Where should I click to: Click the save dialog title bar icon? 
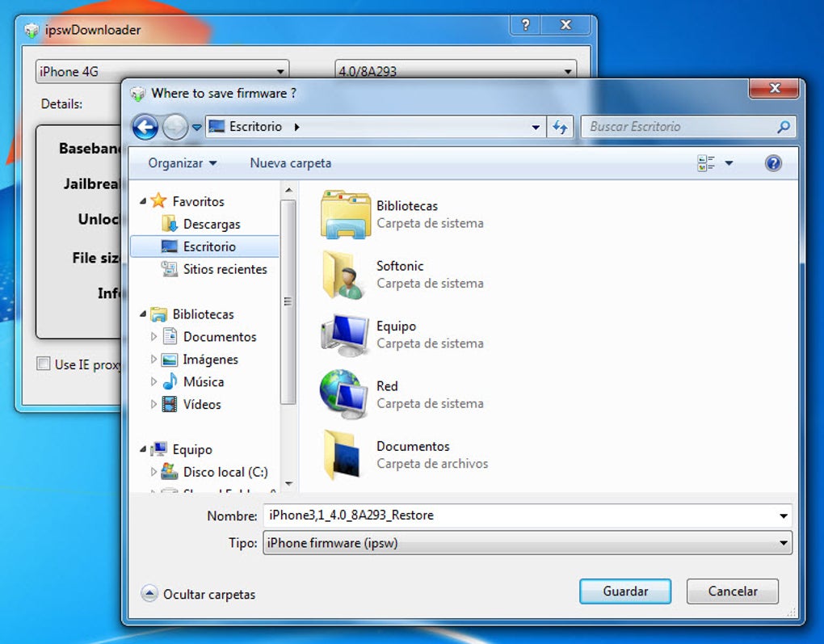tap(137, 94)
